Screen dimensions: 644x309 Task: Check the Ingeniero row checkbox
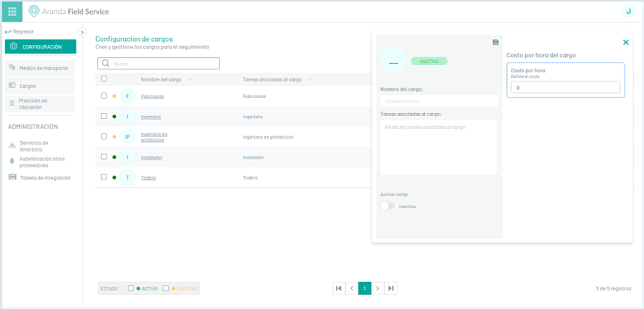click(104, 116)
